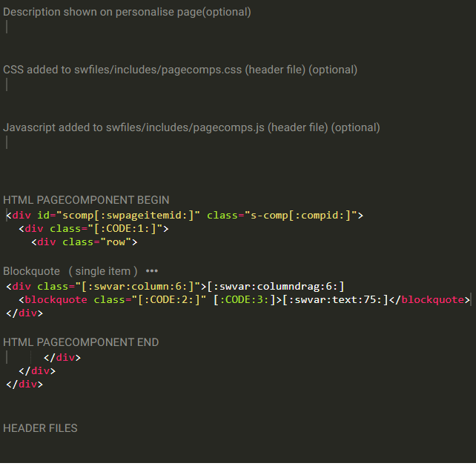Viewport: 476px width, 466px height.
Task: Open the three-dots menu beside Blockquote single item
Action: coord(152,271)
